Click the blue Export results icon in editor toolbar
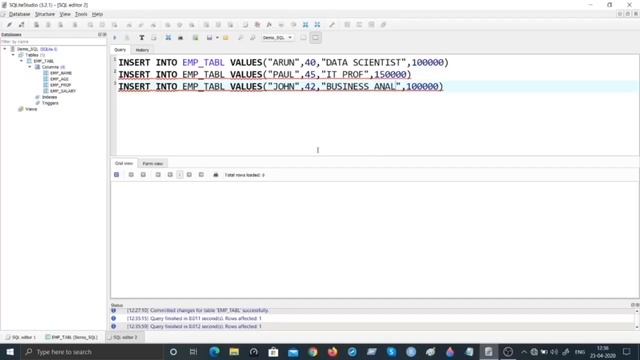Image resolution: width=640 pixels, height=360 pixels. point(168,38)
